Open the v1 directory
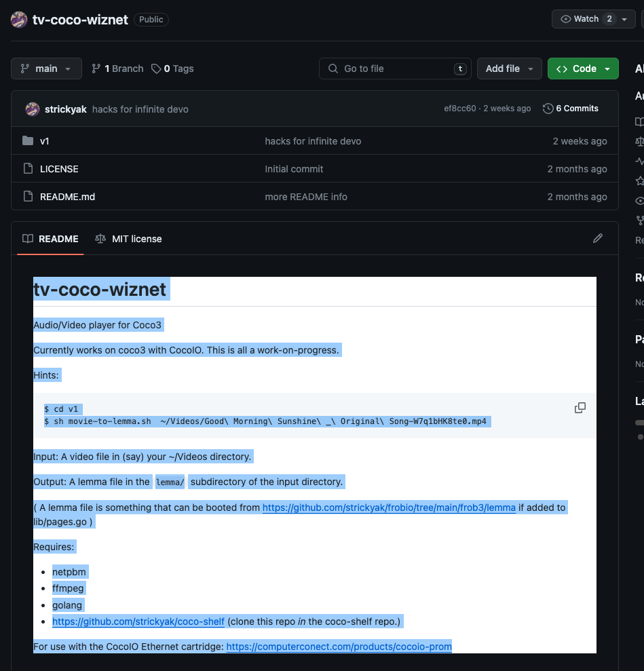644x671 pixels. [x=45, y=141]
